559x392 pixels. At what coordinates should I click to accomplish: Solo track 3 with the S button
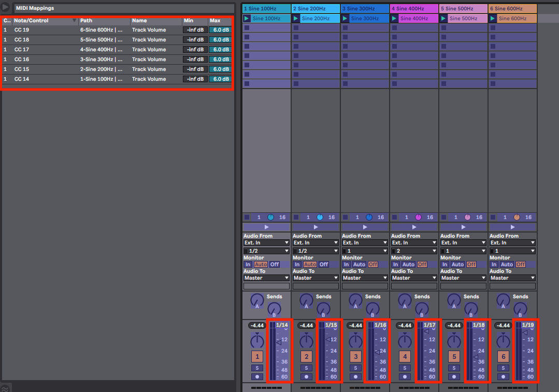tap(355, 368)
